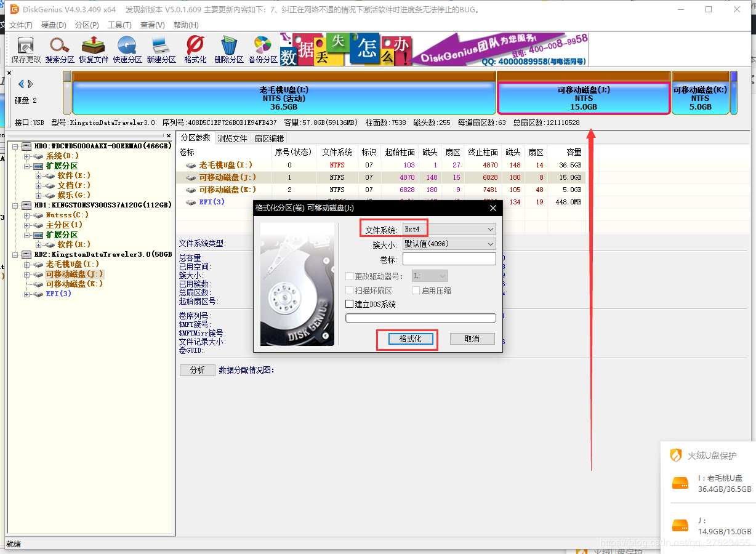Click the orange drive icon for I: 老毛桃U盘
This screenshot has height=554, width=756.
click(x=680, y=483)
